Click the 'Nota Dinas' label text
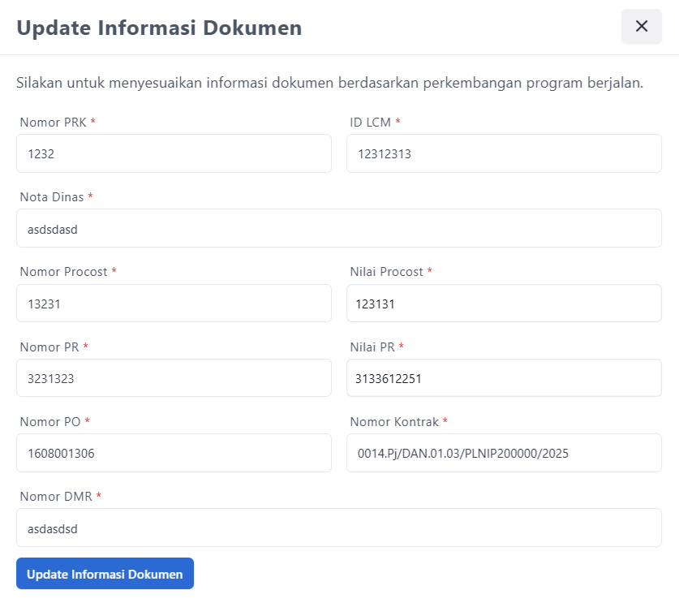This screenshot has height=616, width=679. point(52,197)
